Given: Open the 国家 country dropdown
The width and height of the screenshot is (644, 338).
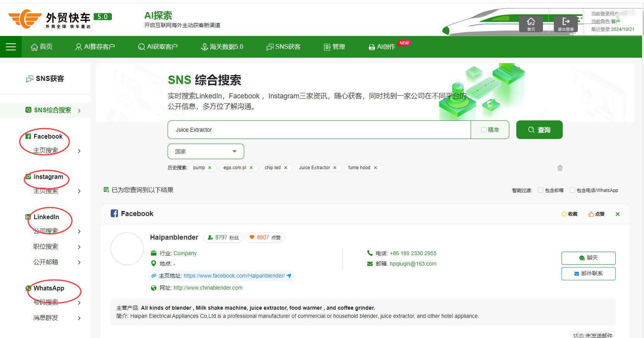Looking at the screenshot, I should point(206,151).
